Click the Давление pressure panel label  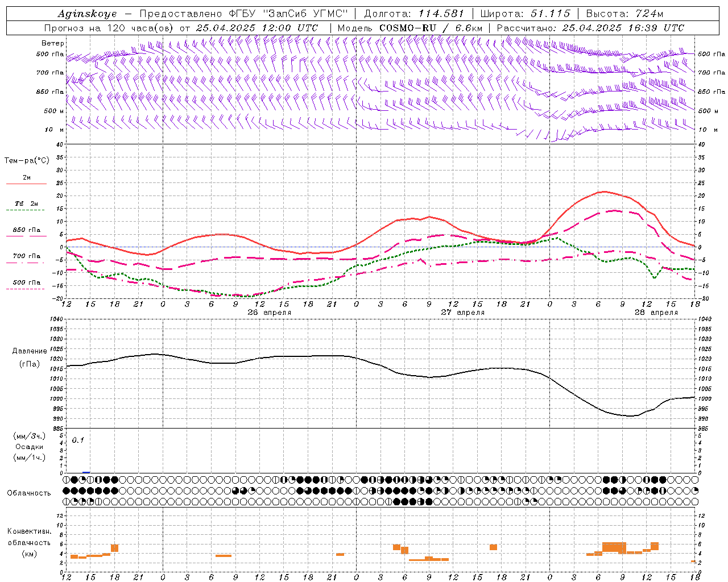point(29,351)
